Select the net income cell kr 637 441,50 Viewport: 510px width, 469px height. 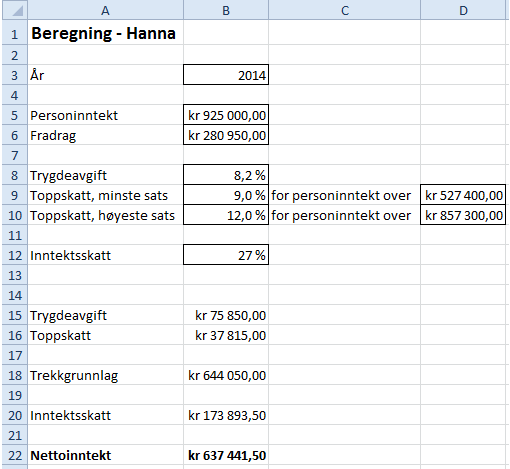point(226,455)
